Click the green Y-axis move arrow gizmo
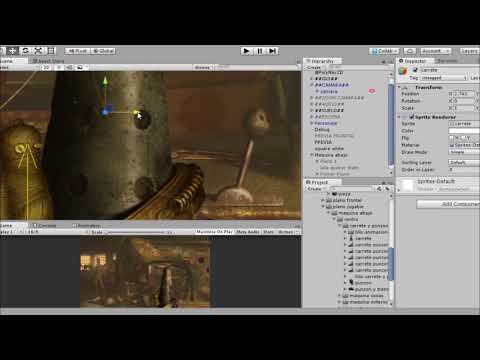 coord(105,82)
